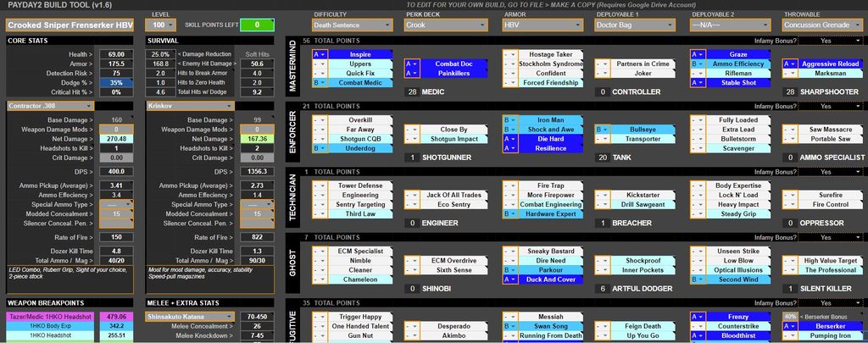Change Underdog skill level selector

coord(320,148)
